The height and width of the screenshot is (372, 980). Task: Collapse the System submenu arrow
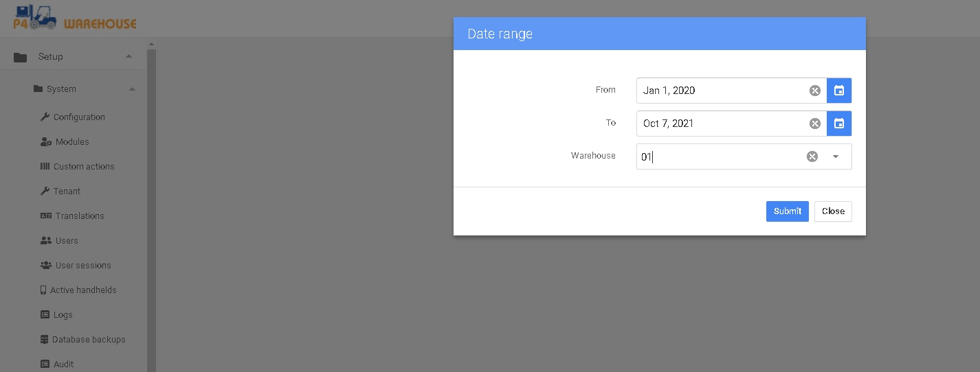132,89
